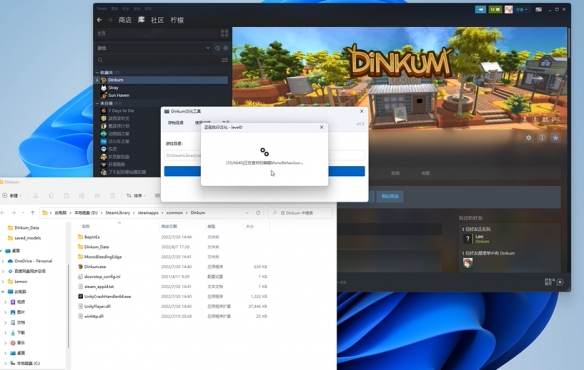This screenshot has width=584, height=370.
Task: Click steamapps in Explorer breadcrumb path
Action: point(148,213)
